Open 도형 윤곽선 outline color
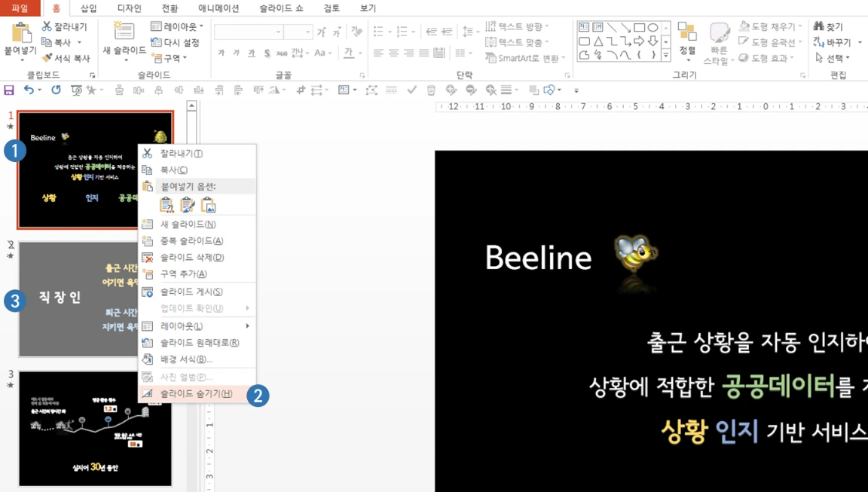This screenshot has width=868, height=492. click(x=770, y=42)
